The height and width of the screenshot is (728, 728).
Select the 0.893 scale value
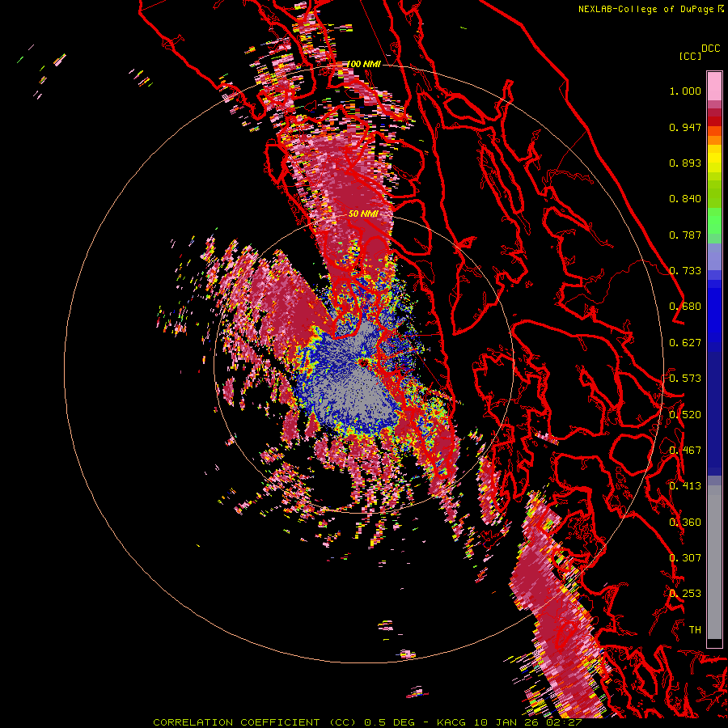click(685, 163)
